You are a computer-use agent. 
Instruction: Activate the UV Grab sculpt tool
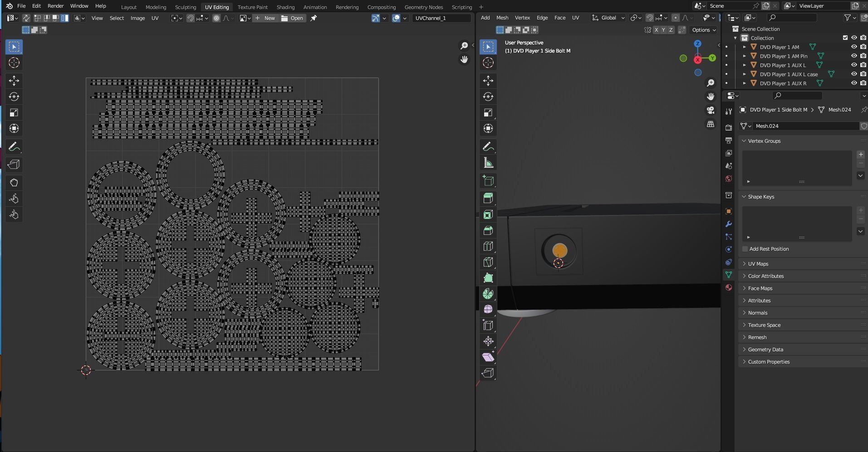point(14,183)
